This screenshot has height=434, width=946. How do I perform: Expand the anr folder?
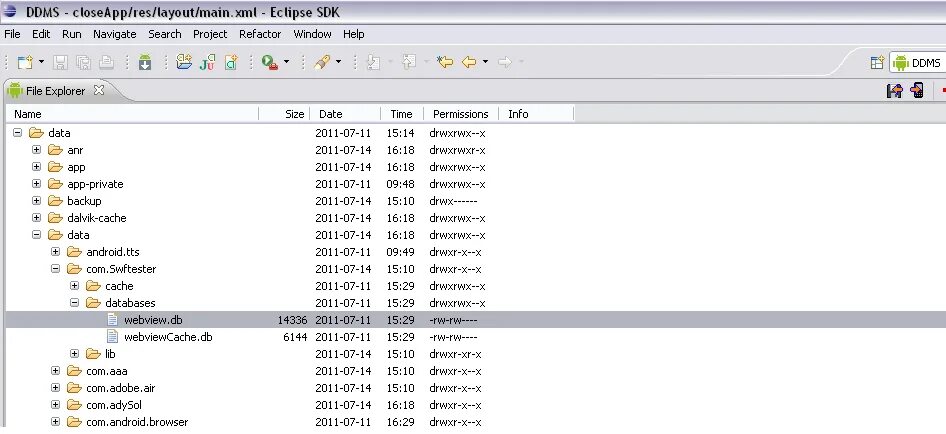(x=37, y=150)
